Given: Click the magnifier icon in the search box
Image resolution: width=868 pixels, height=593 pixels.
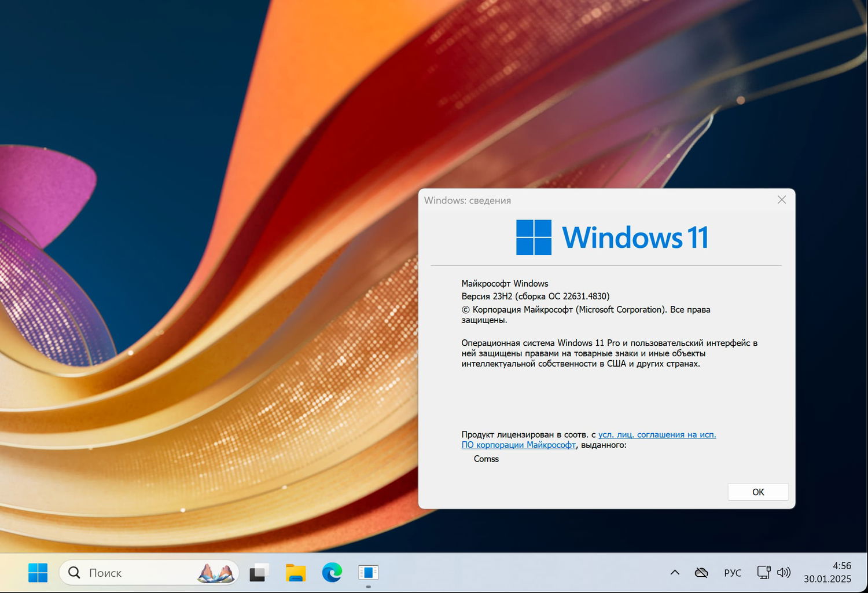Looking at the screenshot, I should coord(74,572).
